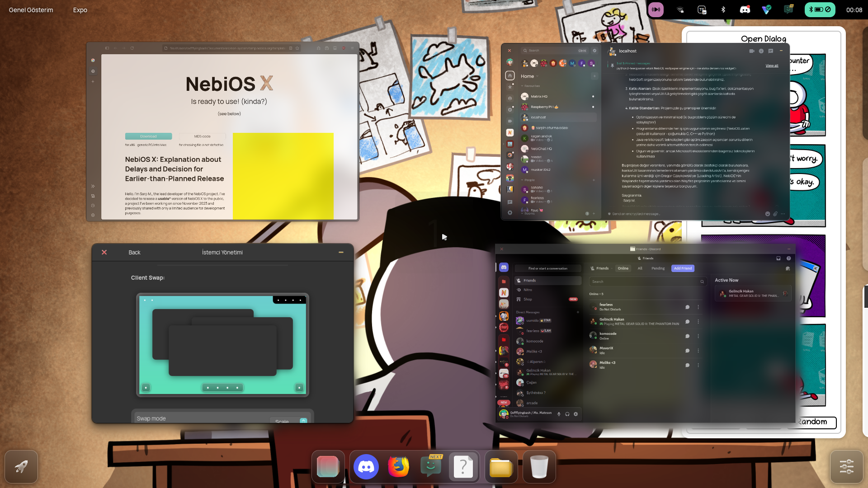Create a new group DM icon in Discord
Image resolution: width=868 pixels, height=488 pixels.
pos(788,268)
